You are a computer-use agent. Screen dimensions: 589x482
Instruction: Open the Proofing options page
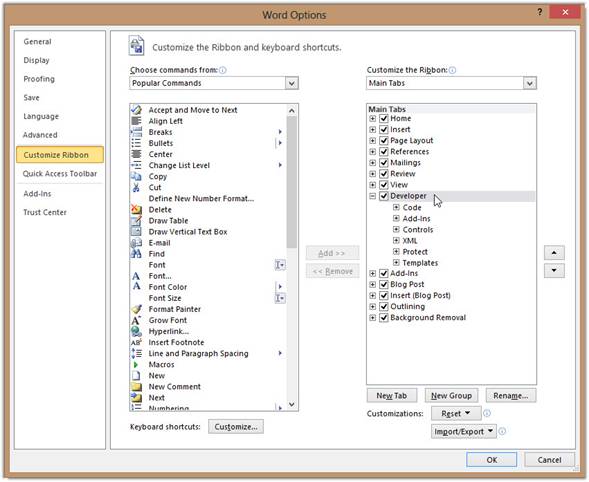[39, 79]
